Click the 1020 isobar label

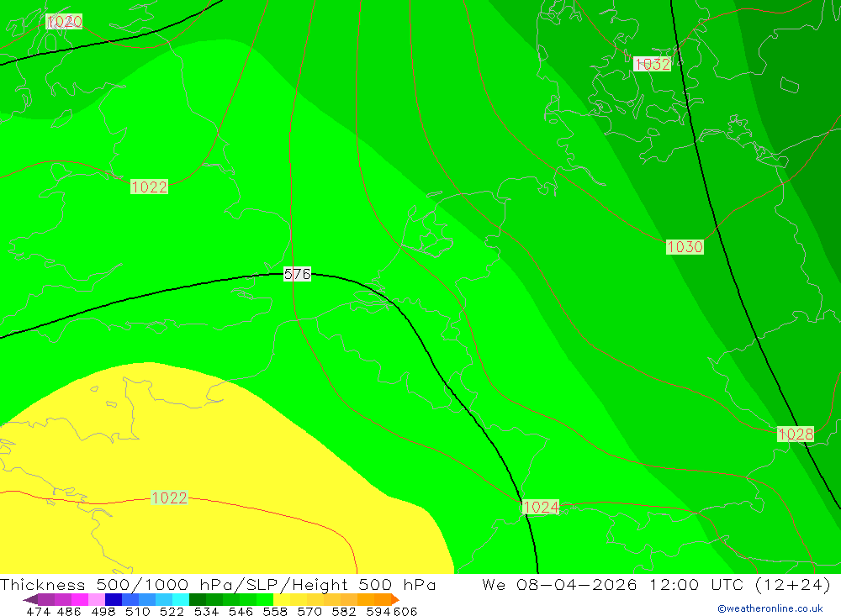[x=64, y=22]
